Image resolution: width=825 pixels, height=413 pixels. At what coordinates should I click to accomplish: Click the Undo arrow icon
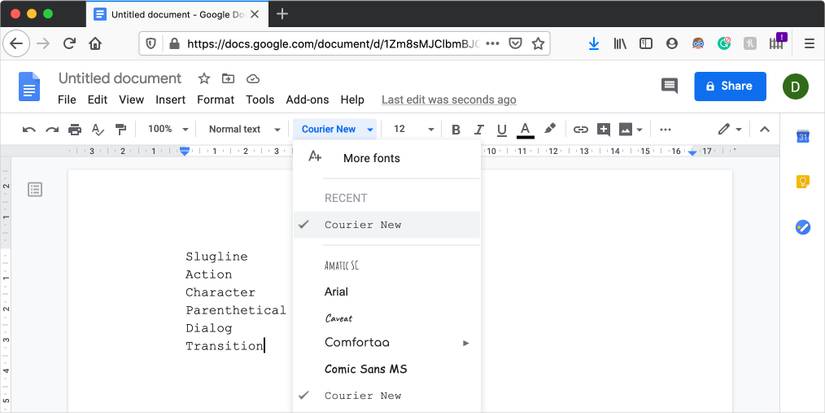pyautogui.click(x=28, y=129)
